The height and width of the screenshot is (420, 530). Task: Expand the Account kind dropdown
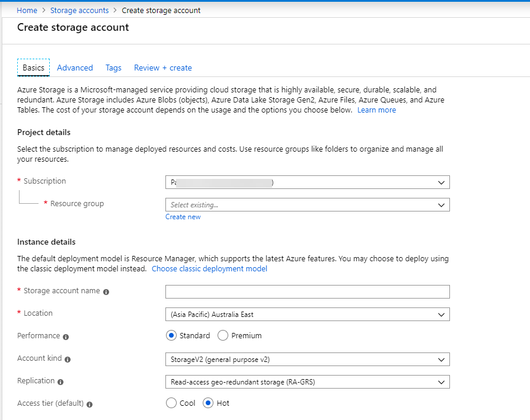point(307,360)
